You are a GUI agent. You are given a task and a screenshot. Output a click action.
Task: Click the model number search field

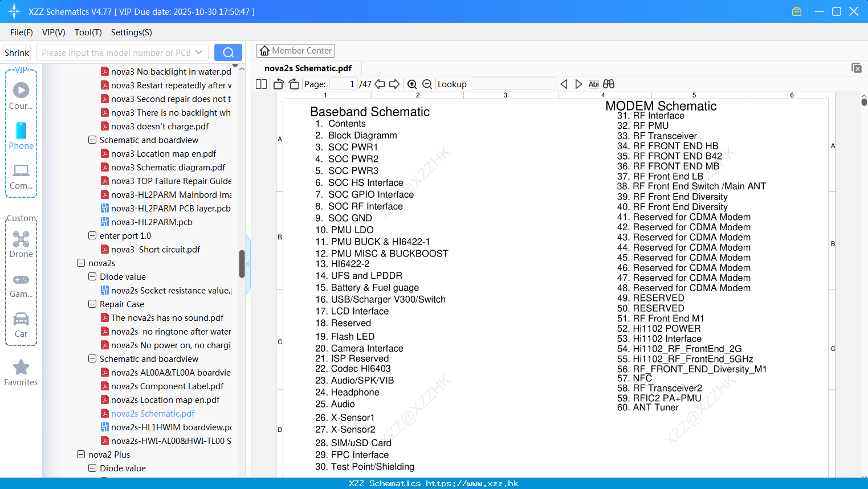(x=116, y=52)
